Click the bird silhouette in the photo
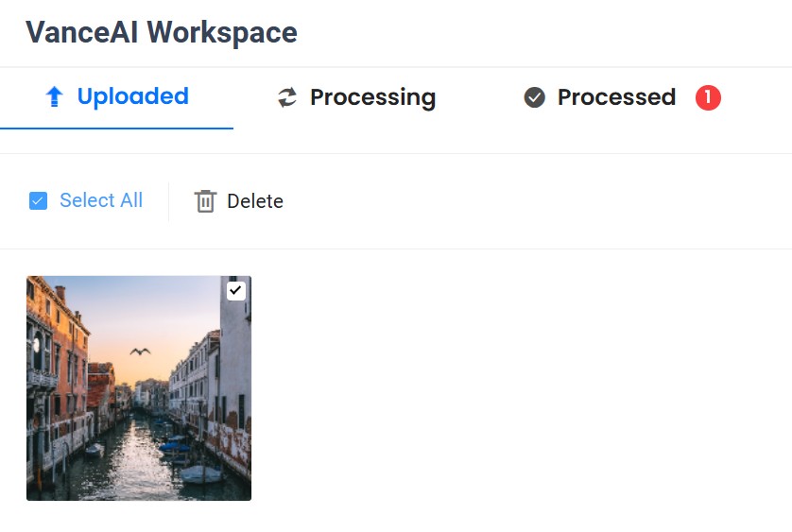The image size is (792, 532). click(141, 352)
